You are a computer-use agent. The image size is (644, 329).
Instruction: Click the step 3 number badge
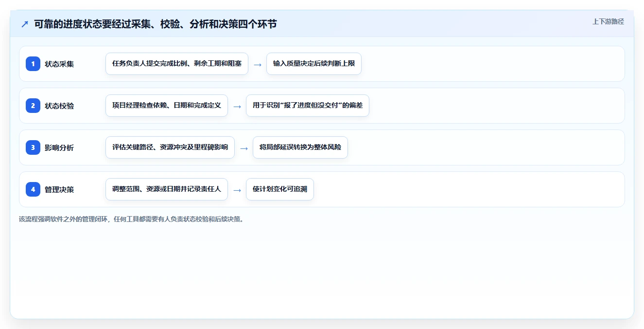(33, 147)
